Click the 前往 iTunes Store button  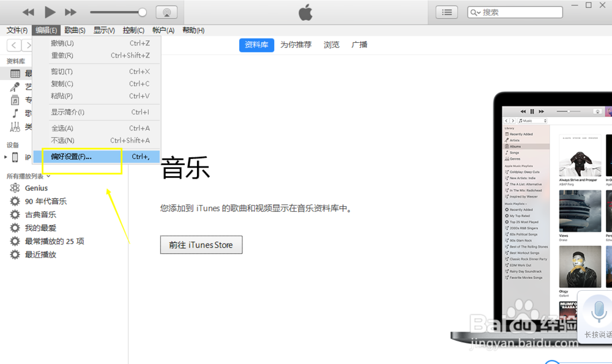pyautogui.click(x=201, y=245)
